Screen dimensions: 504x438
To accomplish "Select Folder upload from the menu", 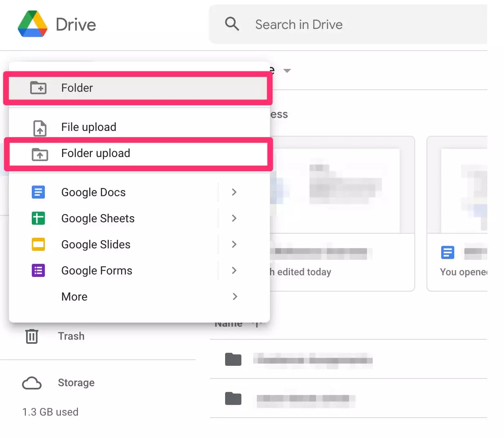I will click(x=96, y=153).
